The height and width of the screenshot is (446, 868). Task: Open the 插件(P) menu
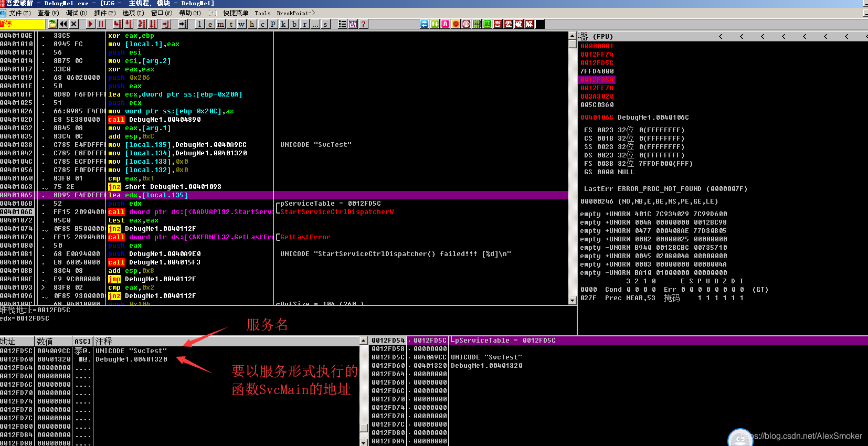tap(105, 13)
